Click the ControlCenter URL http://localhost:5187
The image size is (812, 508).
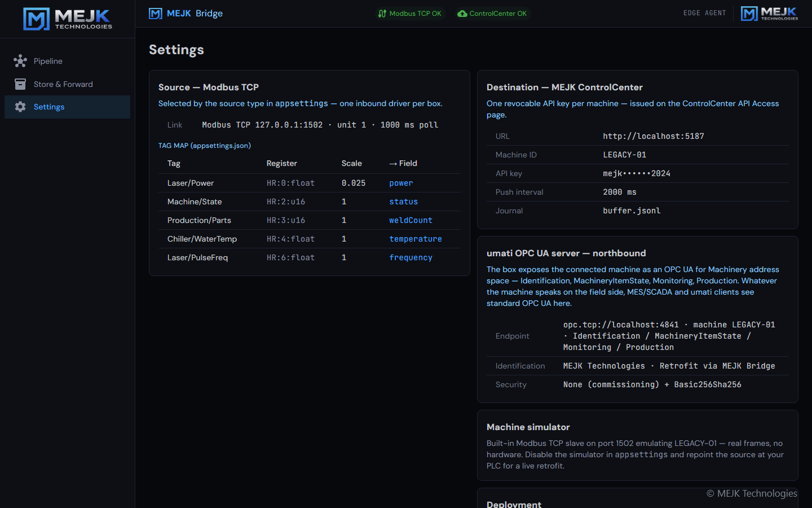[654, 136]
